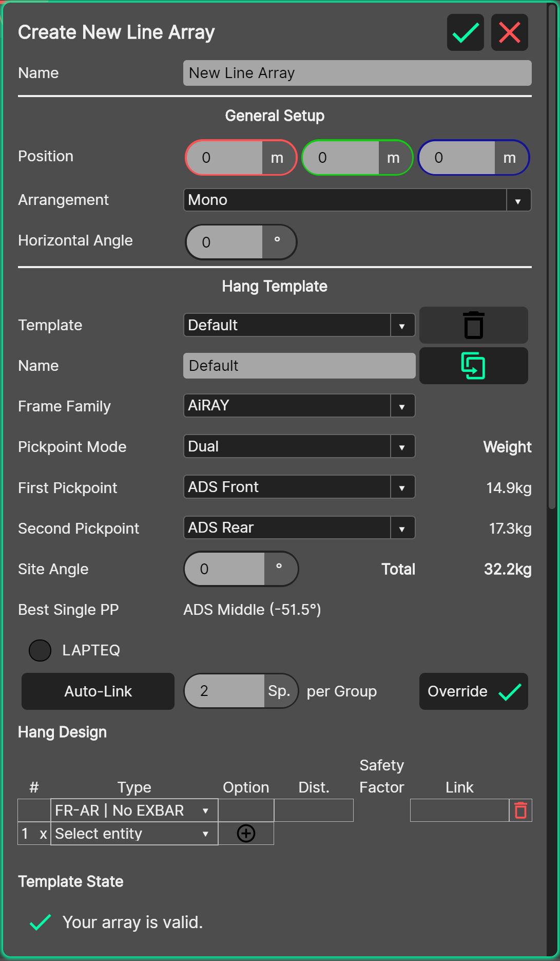The image size is (560, 961).
Task: Delete the hang template with trash icon
Action: 473,325
